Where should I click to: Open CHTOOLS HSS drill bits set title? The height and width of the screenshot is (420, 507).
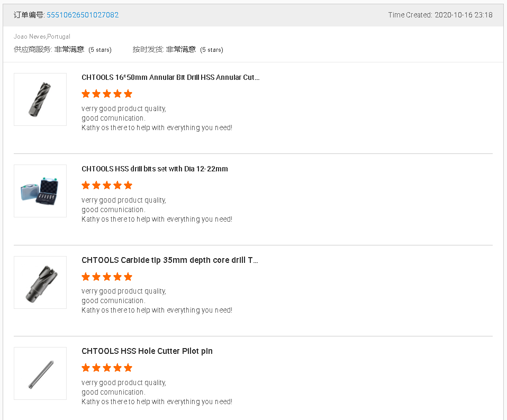point(155,169)
